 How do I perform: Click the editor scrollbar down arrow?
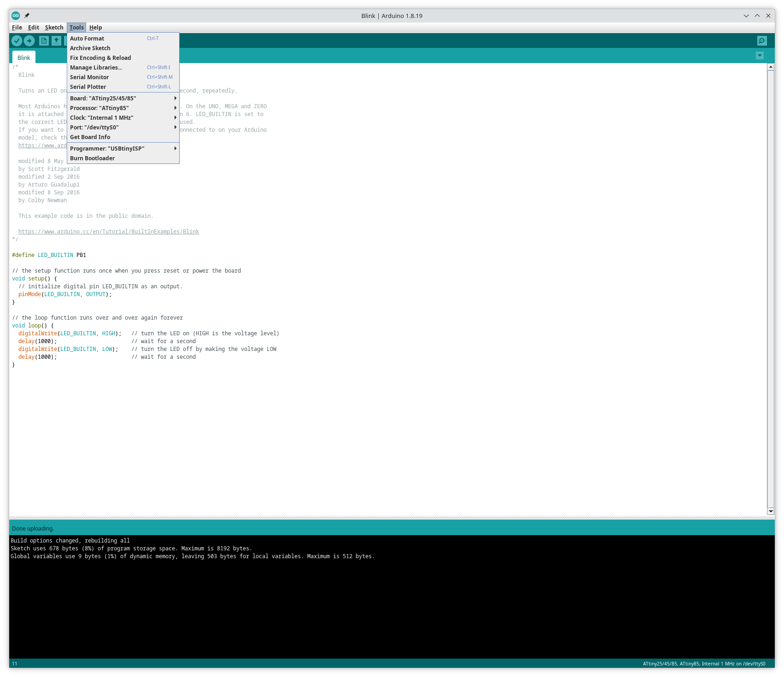click(x=771, y=511)
